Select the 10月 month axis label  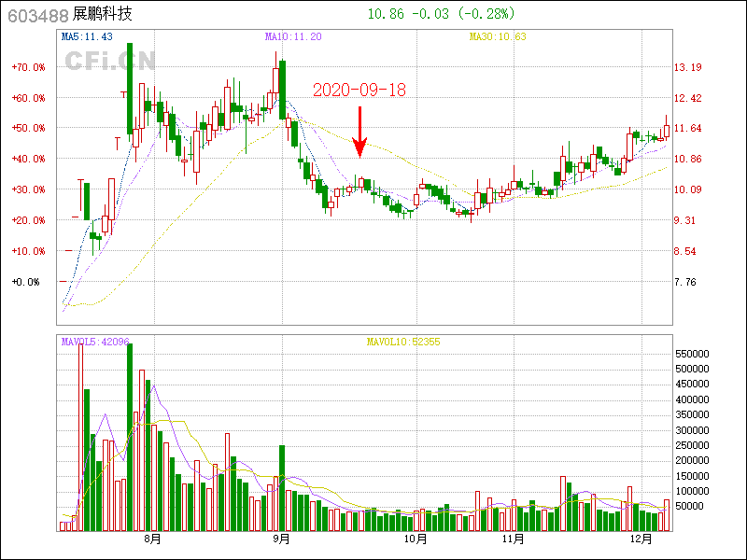coord(415,539)
